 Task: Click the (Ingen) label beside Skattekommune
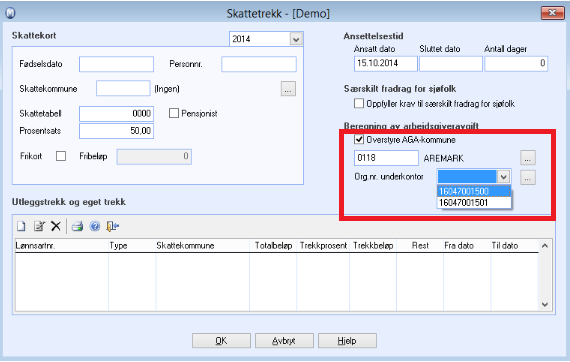[167, 89]
